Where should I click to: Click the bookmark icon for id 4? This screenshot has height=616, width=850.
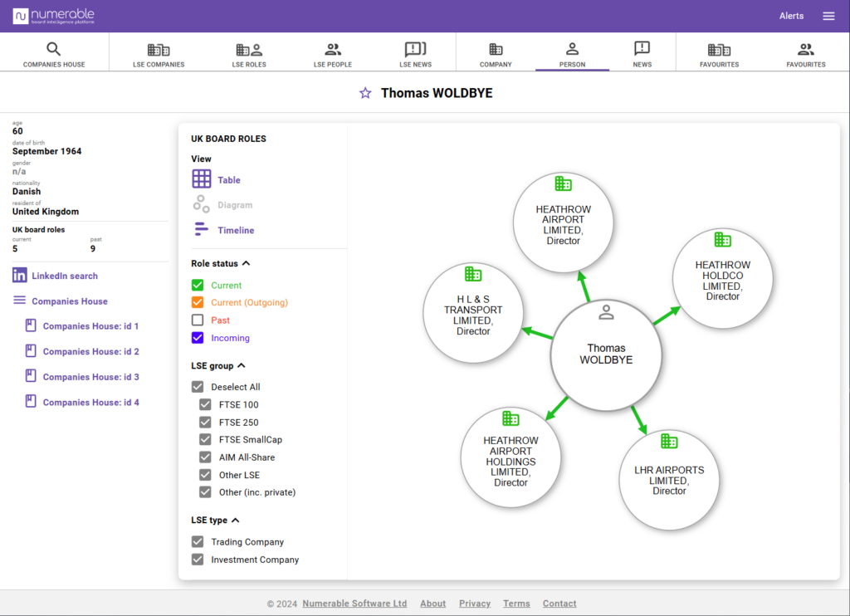(x=31, y=402)
